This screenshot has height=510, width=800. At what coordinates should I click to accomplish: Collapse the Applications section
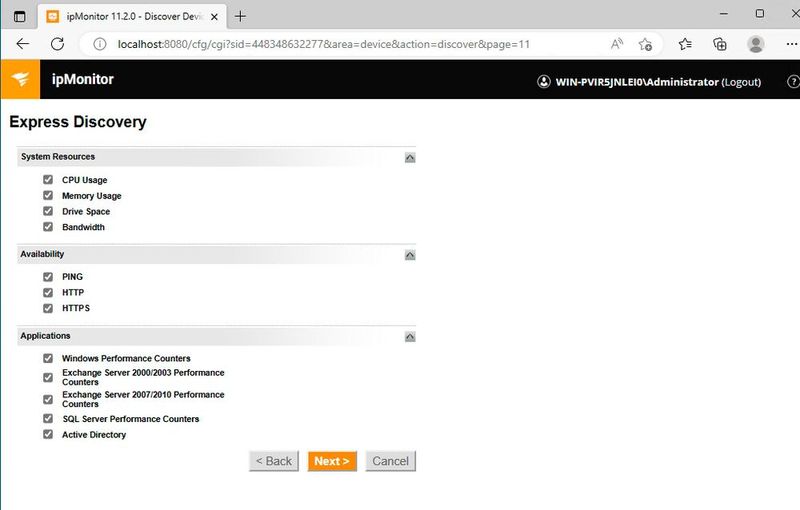click(410, 337)
